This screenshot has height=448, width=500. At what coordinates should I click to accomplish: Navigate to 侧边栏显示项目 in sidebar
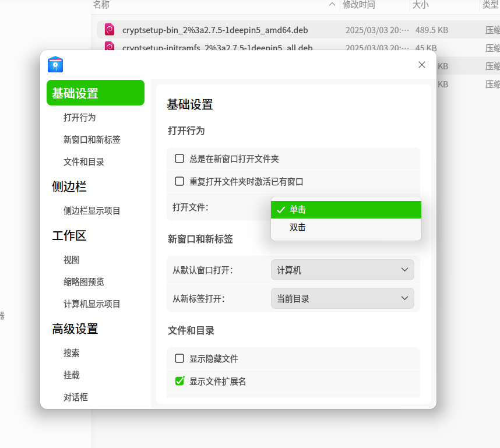click(x=92, y=211)
